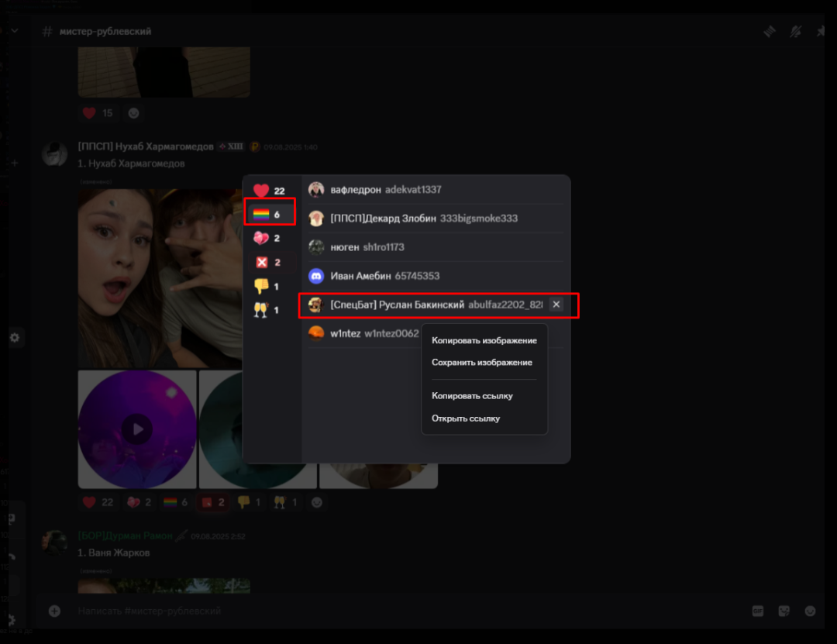
Task: Add reaction via smiley next to 15
Action: pyautogui.click(x=133, y=113)
